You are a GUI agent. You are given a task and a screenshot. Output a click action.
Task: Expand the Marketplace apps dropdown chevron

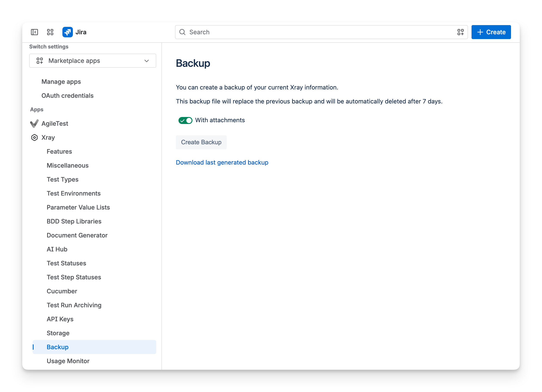(146, 61)
